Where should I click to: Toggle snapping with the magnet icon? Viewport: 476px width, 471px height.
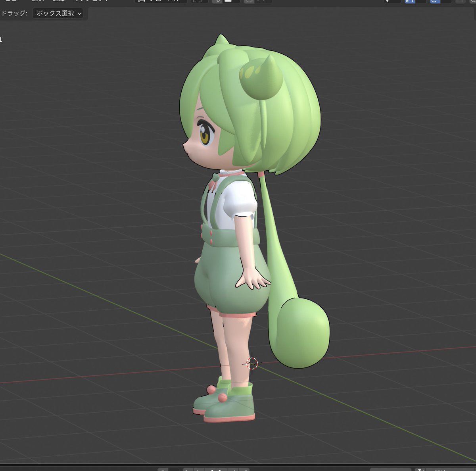click(218, 1)
